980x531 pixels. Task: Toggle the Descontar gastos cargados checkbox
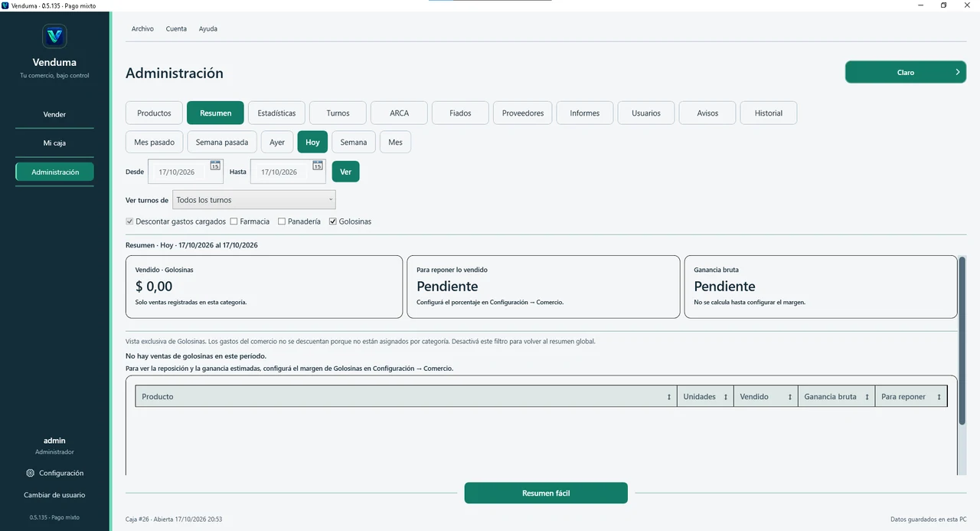point(129,221)
